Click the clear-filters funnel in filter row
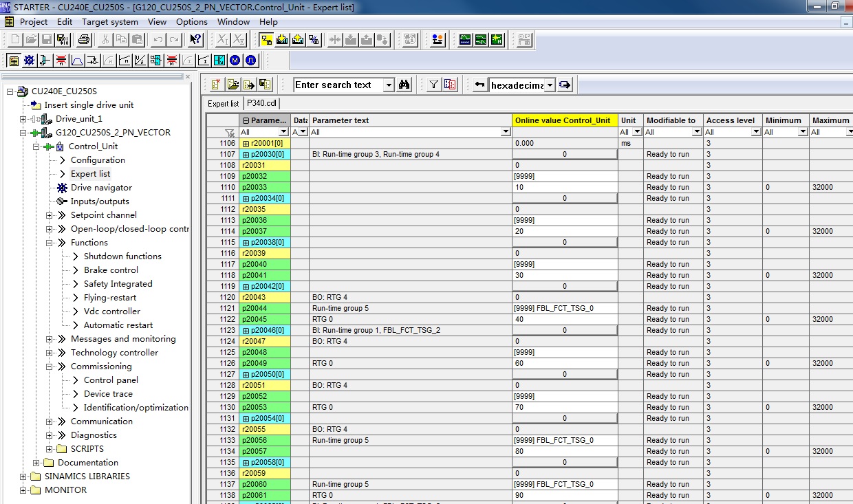Viewport: 853px width, 504px height. pos(230,132)
